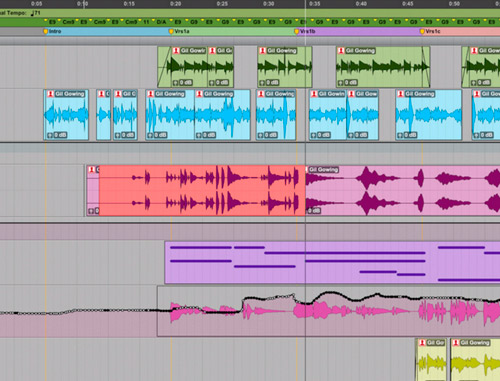Select the fade-out ending the long green clip
This screenshot has width=500, height=381.
426,67
